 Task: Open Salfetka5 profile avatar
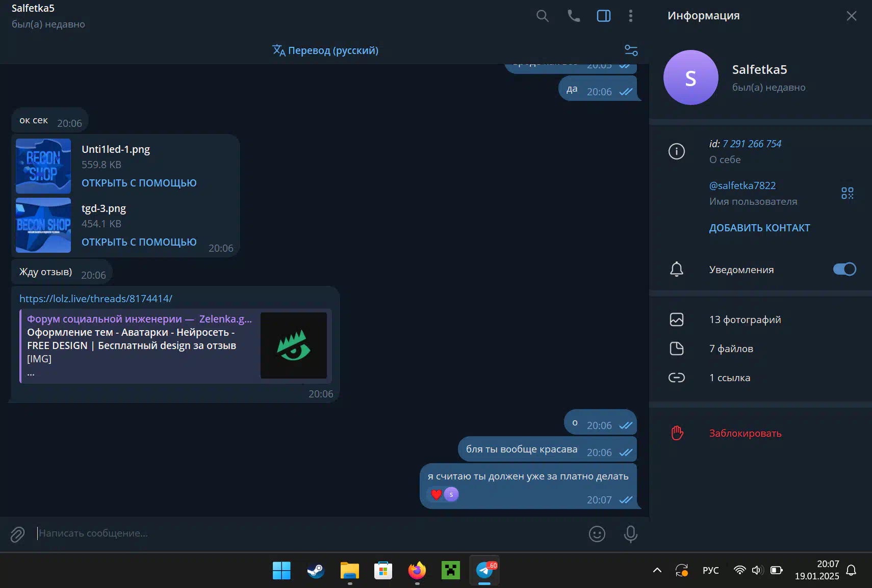click(690, 77)
